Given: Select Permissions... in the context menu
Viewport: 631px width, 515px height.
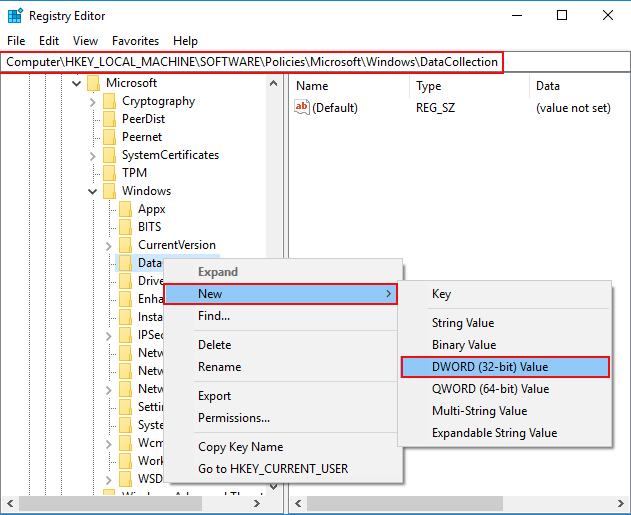Looking at the screenshot, I should point(234,418).
